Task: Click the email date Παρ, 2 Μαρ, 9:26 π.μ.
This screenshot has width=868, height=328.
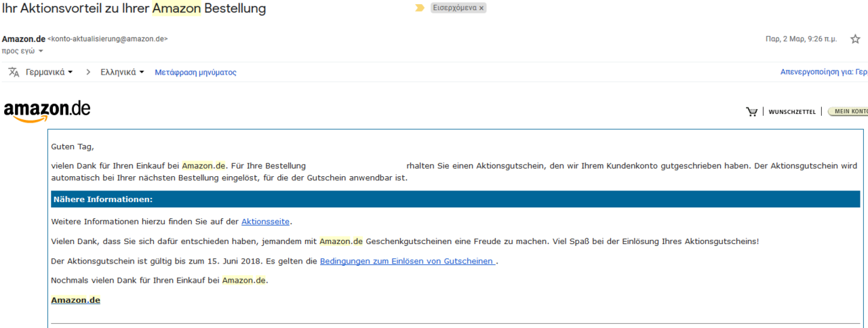Action: coord(801,39)
